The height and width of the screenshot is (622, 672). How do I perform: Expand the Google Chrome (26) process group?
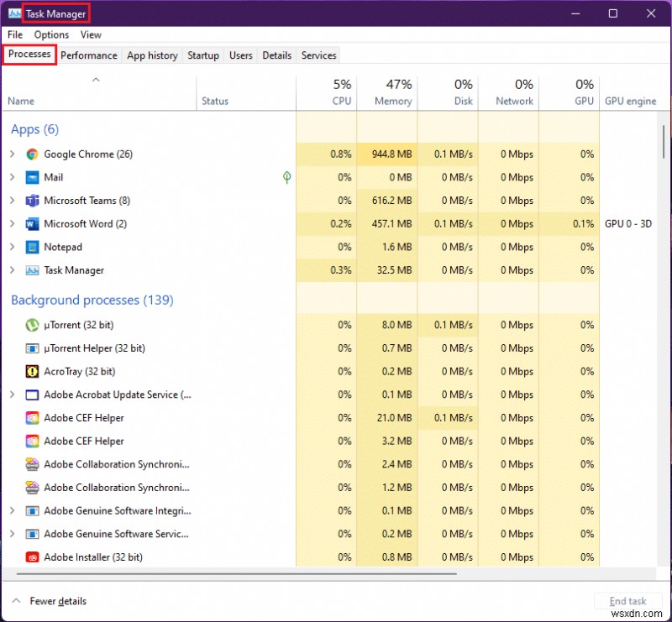[x=13, y=154]
